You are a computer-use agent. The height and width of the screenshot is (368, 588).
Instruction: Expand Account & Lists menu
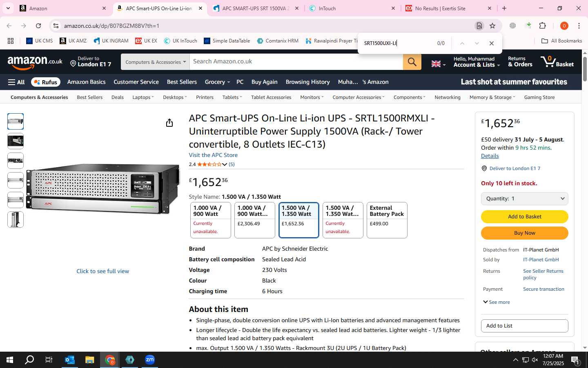(x=477, y=62)
